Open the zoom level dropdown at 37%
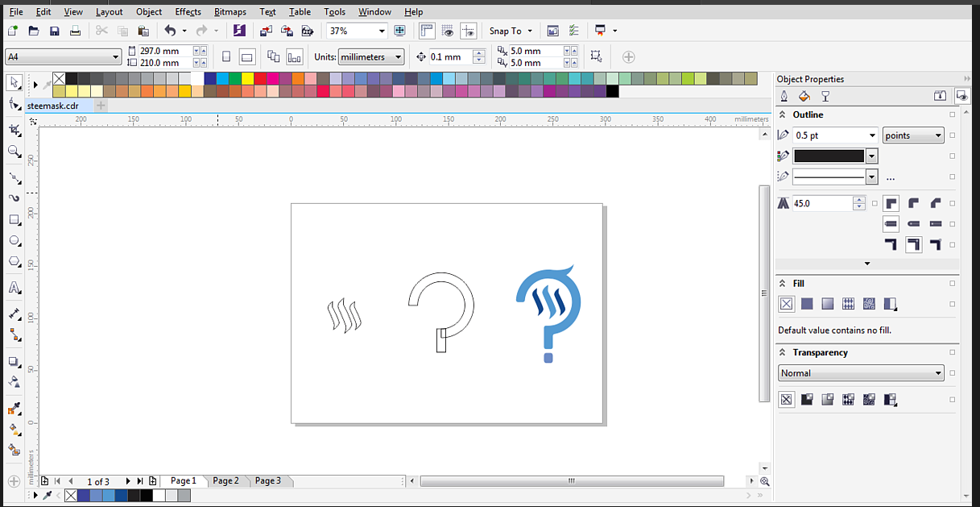Screen dimensions: 980x507 point(381,31)
